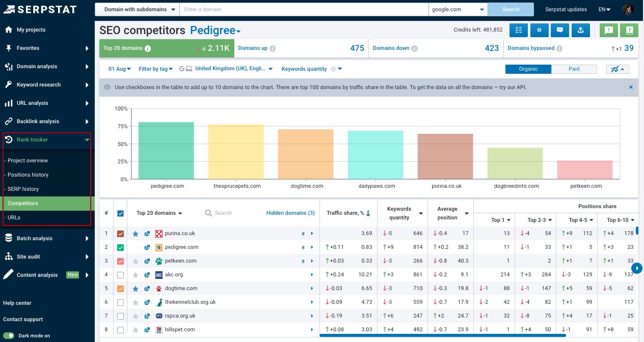Favorite akc.org with its star icon
The image size is (644, 342).
click(136, 275)
